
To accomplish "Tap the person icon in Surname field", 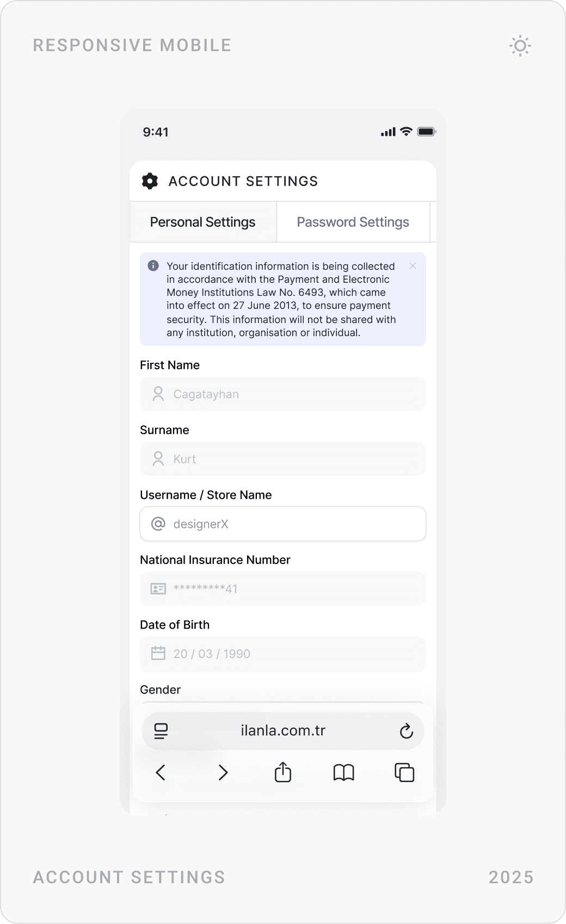I will click(x=158, y=458).
